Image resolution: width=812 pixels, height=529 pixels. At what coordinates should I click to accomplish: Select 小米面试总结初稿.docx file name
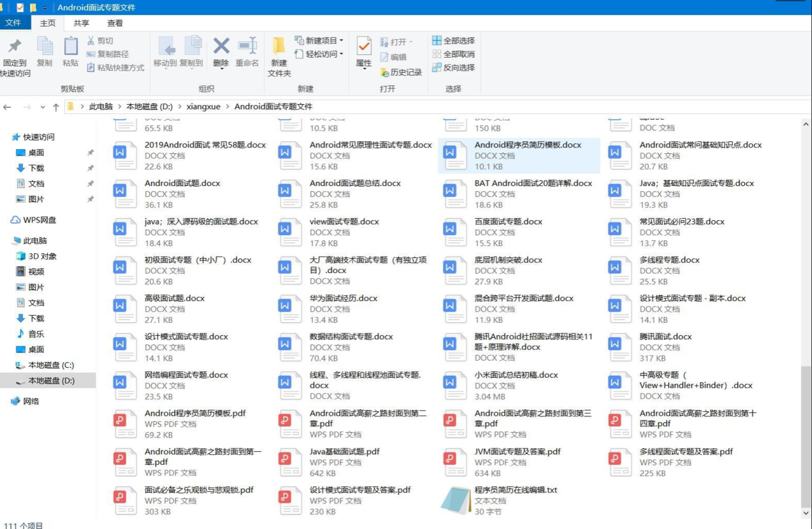pyautogui.click(x=516, y=375)
